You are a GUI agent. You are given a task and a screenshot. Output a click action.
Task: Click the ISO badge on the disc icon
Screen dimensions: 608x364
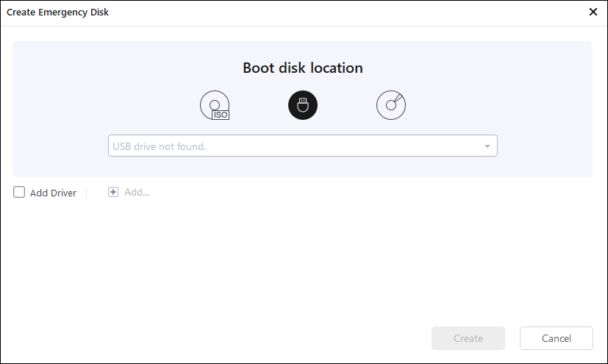(221, 114)
